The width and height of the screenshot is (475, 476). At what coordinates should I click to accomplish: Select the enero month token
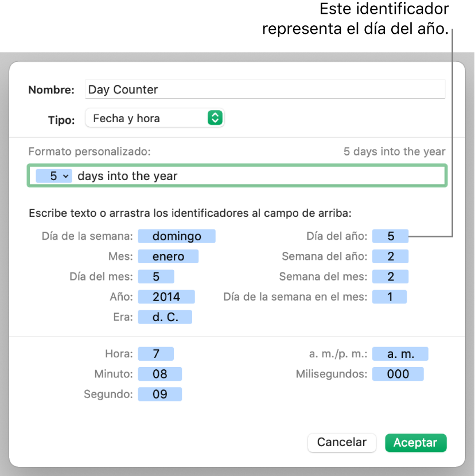tap(168, 256)
